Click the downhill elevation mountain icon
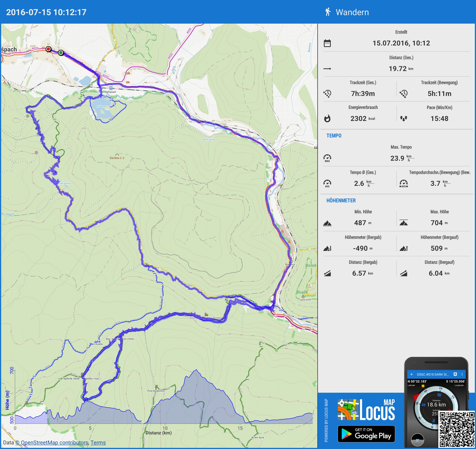The height and width of the screenshot is (449, 476). pyautogui.click(x=327, y=248)
